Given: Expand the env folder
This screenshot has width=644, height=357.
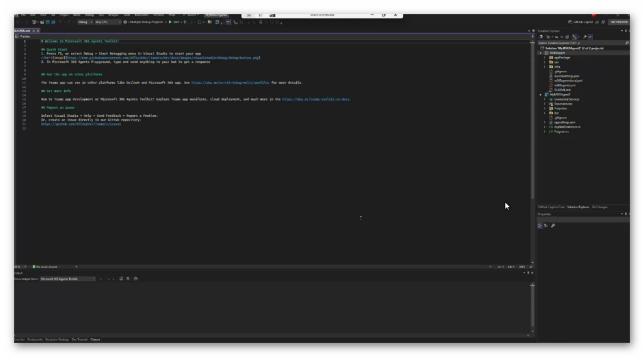Looking at the screenshot, I should 545,62.
